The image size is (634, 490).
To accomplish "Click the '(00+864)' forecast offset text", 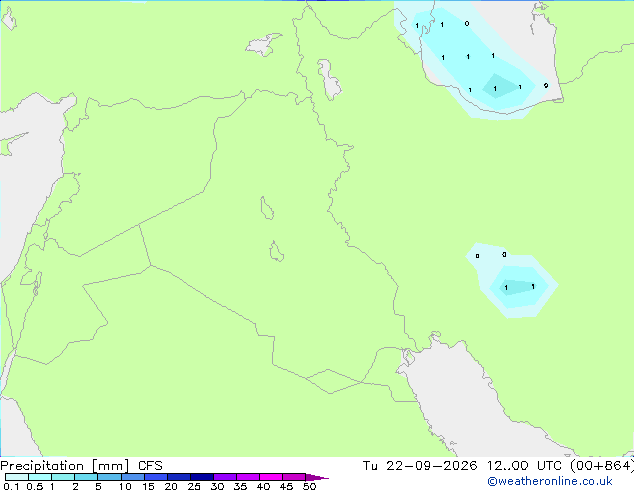I will 602,466.
